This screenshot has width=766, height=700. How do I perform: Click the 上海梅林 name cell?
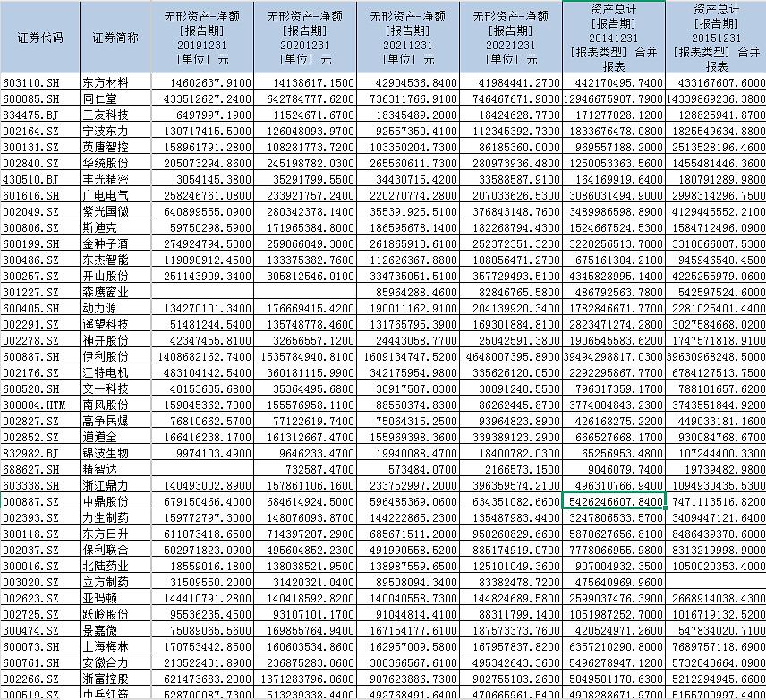click(115, 646)
